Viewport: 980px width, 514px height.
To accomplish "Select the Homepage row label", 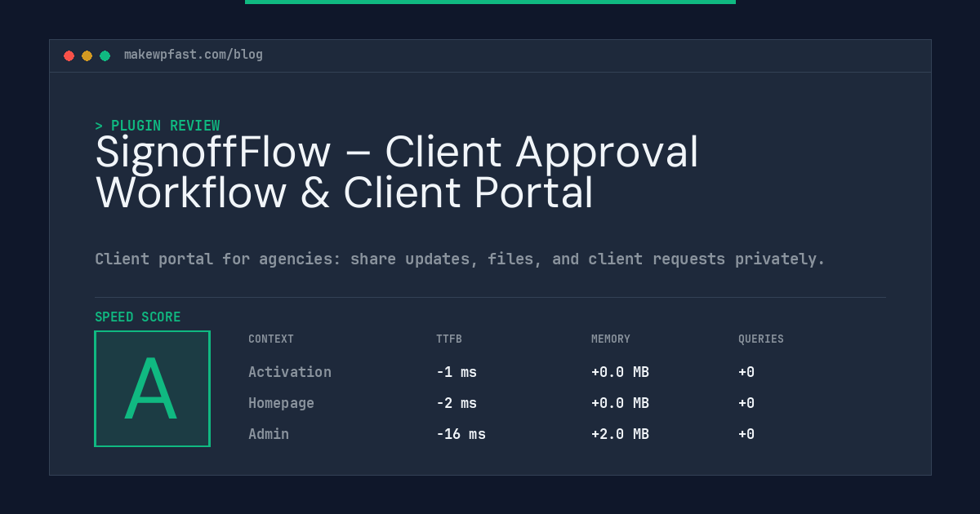I will click(x=281, y=403).
